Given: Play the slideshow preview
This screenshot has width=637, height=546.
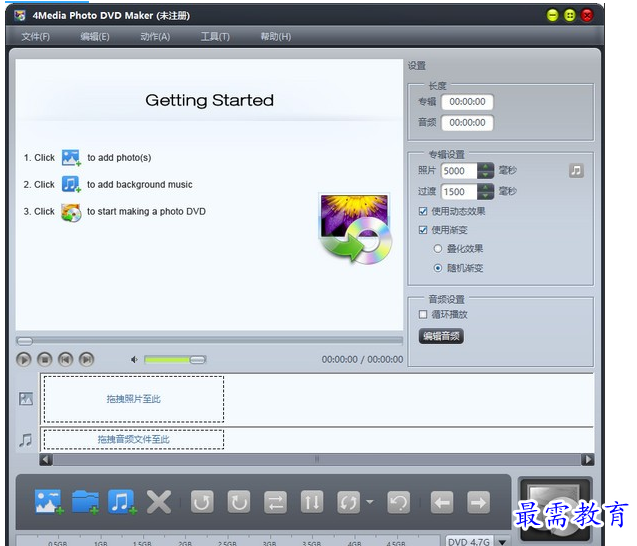Looking at the screenshot, I should pyautogui.click(x=24, y=360).
